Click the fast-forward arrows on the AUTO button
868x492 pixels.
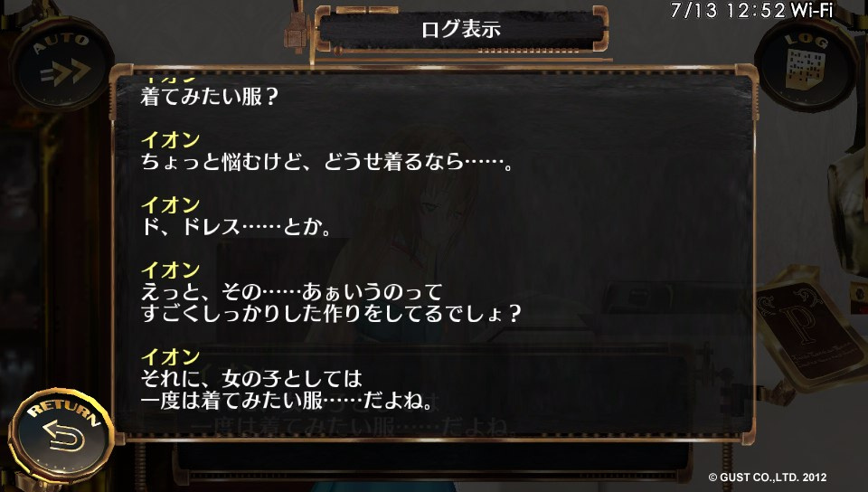coord(65,72)
